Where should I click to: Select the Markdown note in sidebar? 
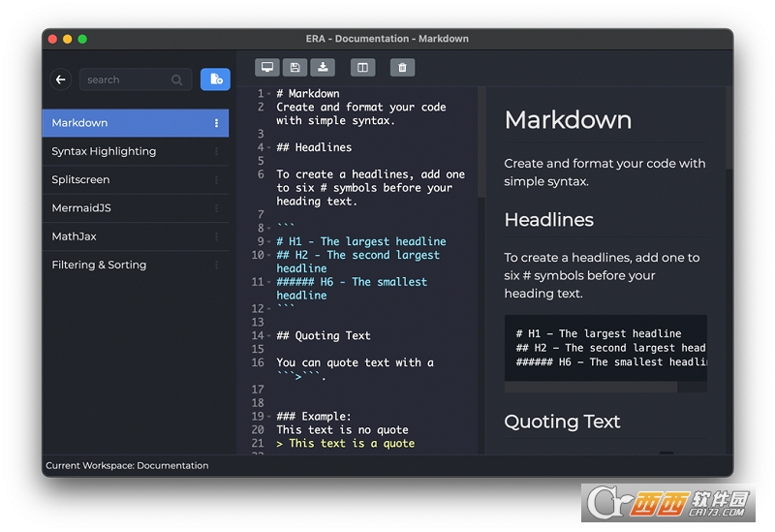[x=136, y=123]
